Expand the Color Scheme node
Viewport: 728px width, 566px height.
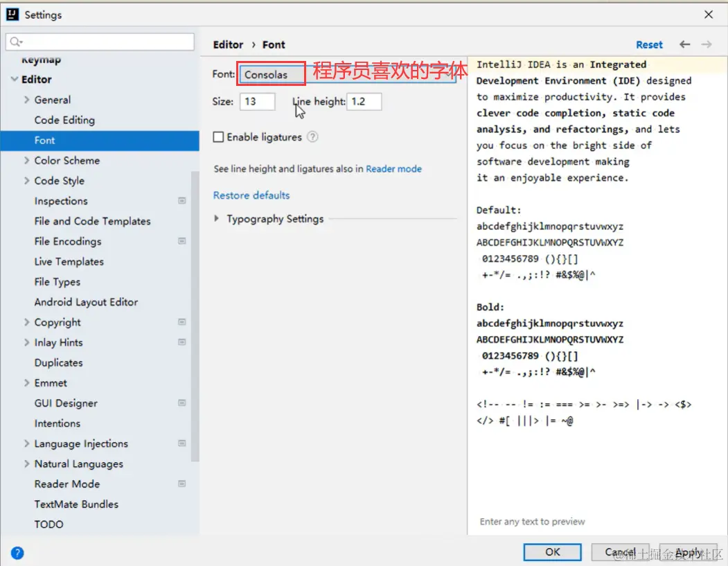pos(26,160)
